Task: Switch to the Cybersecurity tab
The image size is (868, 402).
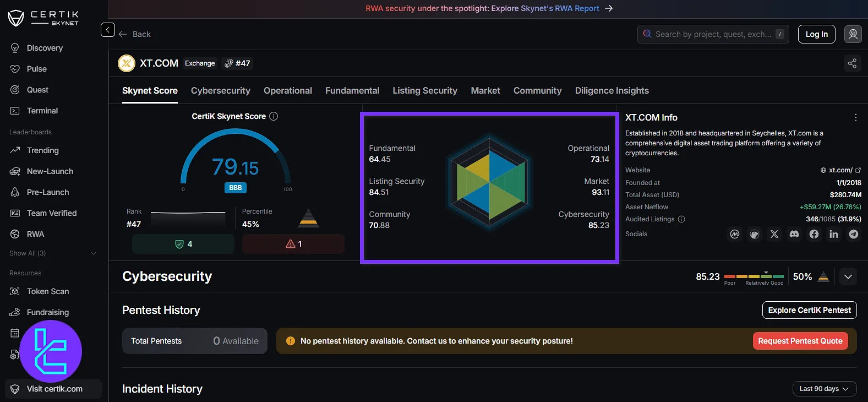Action: click(221, 91)
